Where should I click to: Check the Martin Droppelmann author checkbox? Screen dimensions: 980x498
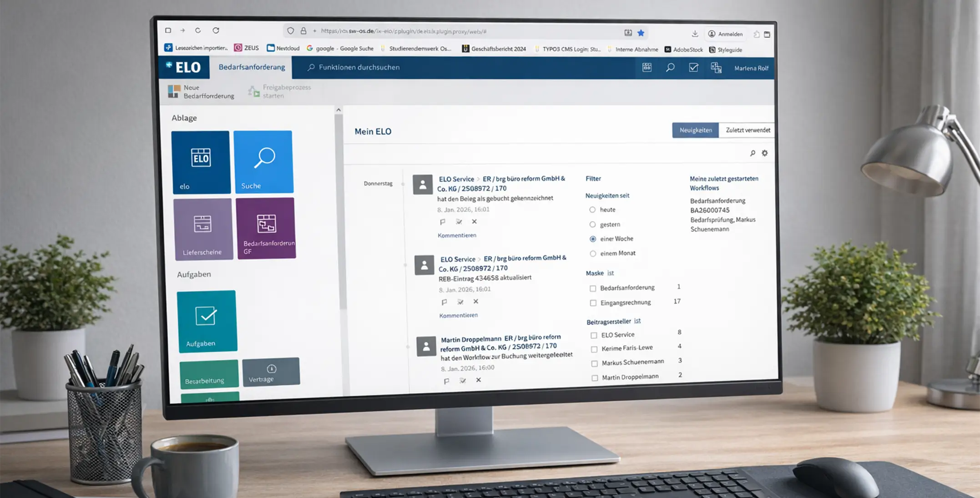tap(595, 377)
